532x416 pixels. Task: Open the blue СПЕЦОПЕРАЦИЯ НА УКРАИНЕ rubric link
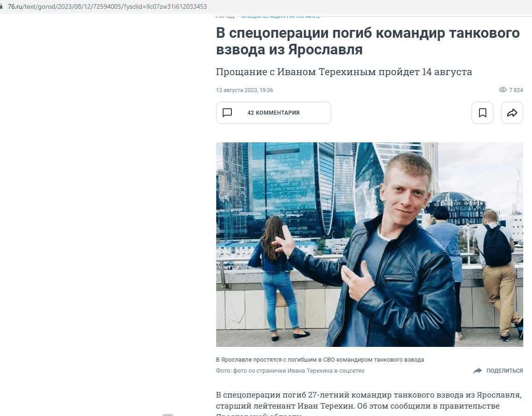(x=281, y=16)
